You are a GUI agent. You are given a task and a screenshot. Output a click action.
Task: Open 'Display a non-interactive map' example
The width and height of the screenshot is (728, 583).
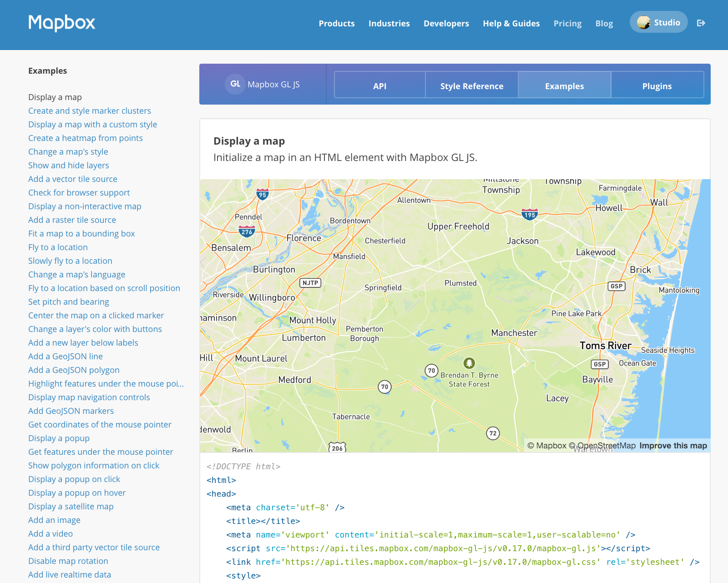point(85,206)
